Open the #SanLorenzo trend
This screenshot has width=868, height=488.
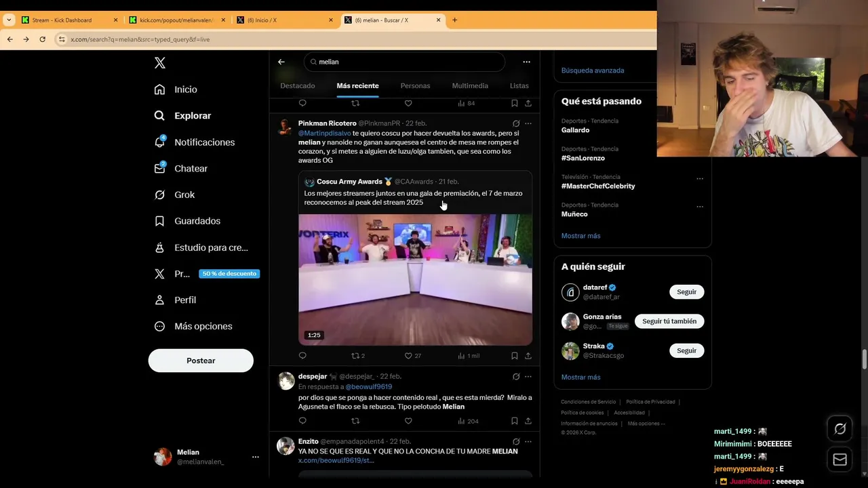tap(583, 158)
